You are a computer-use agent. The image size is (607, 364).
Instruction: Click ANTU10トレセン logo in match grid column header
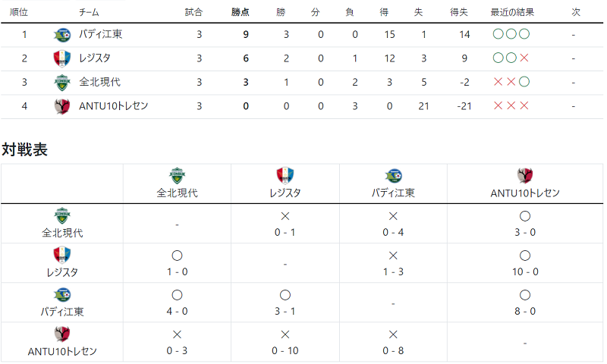pos(525,176)
